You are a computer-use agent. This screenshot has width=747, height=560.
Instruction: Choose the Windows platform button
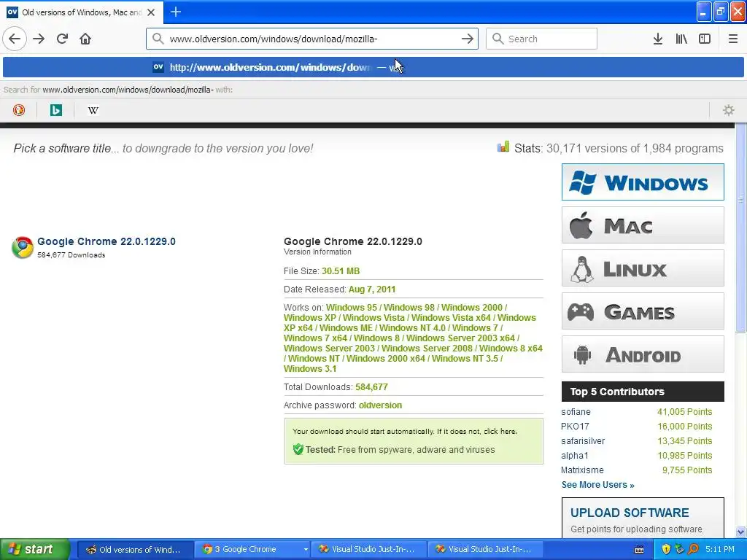tap(643, 182)
